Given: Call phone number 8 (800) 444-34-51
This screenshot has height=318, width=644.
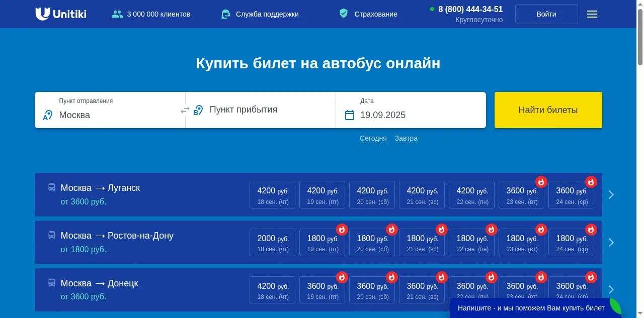Looking at the screenshot, I should pyautogui.click(x=470, y=9).
